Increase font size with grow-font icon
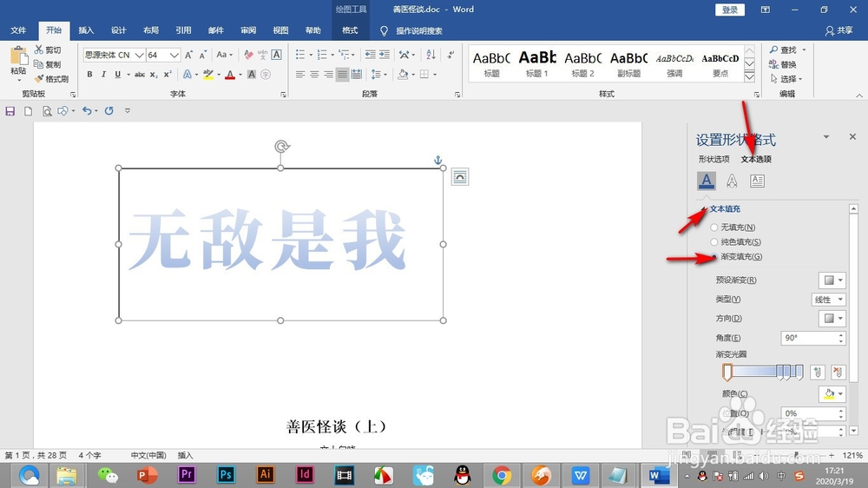The width and height of the screenshot is (868, 488). click(x=188, y=55)
